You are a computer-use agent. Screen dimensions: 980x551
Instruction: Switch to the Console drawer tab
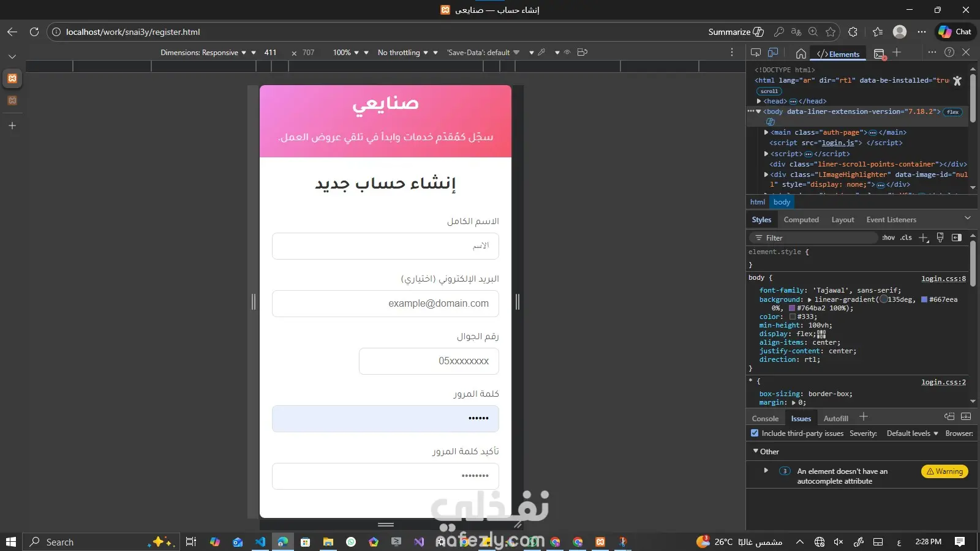(x=765, y=419)
